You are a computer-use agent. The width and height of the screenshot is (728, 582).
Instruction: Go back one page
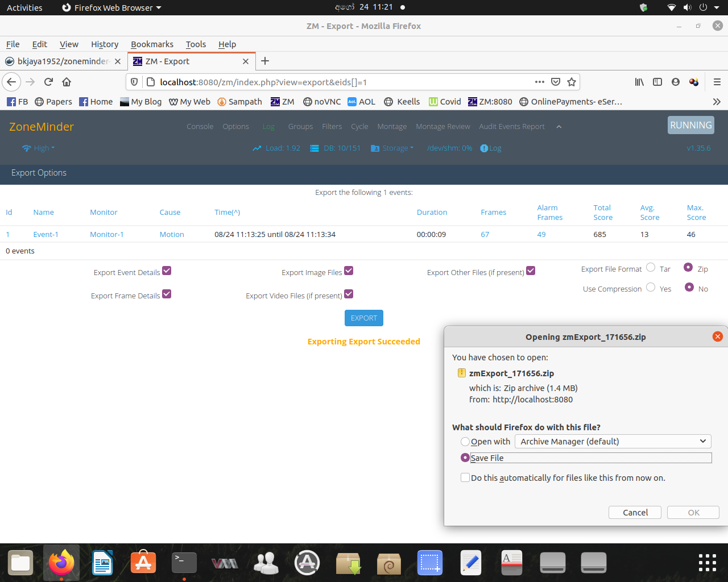(x=11, y=82)
